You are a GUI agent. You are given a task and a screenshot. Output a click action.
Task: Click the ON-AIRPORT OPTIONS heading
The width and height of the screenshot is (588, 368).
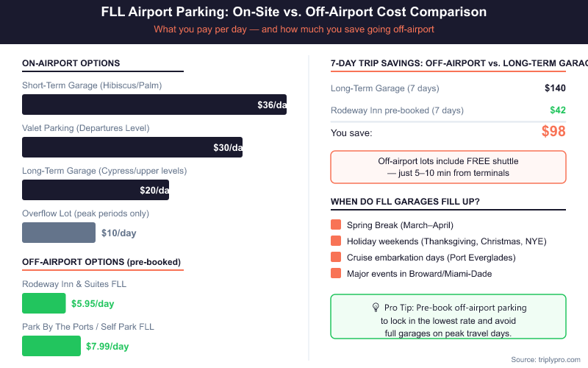coord(71,63)
